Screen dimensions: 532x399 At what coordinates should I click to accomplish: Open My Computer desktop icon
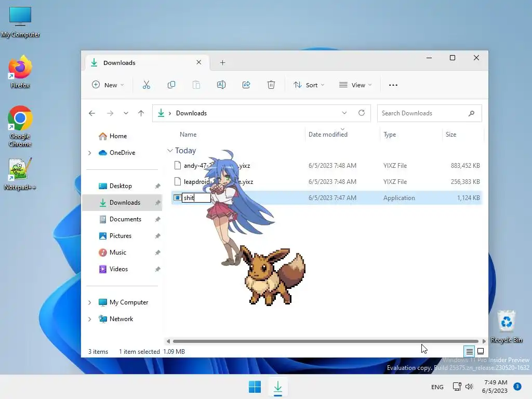[20, 22]
